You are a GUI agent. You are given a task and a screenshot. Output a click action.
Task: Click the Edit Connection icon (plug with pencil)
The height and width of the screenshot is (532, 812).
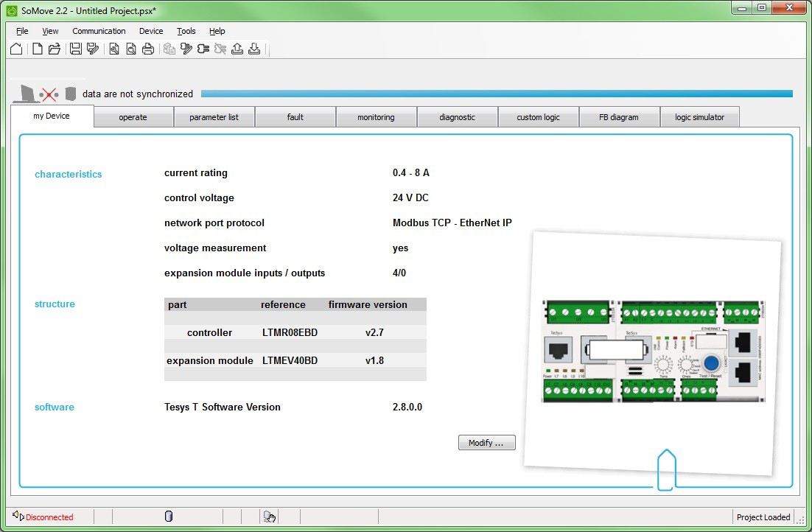[186, 49]
